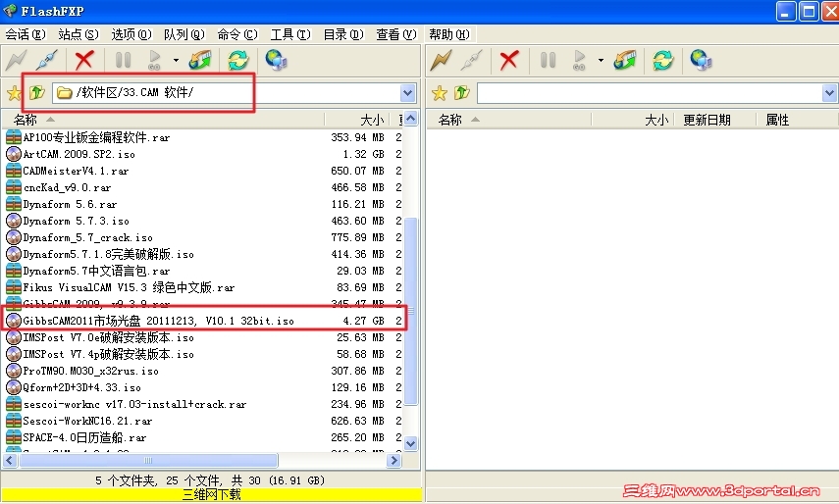Click the left pane Pause icon
The image size is (839, 504).
(x=124, y=60)
